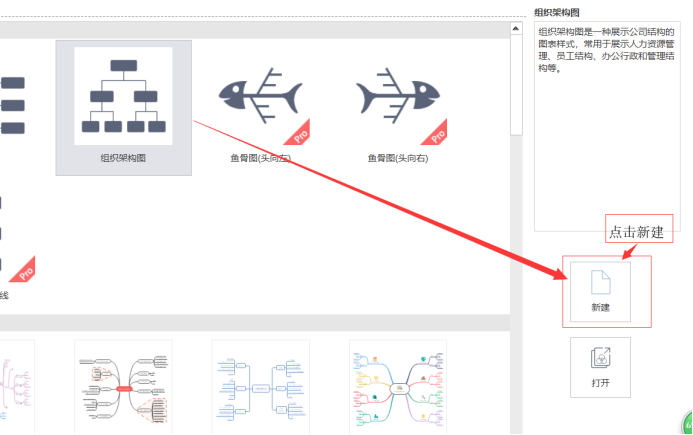Image resolution: width=693 pixels, height=435 pixels.
Task: Click the 新建 new document icon
Action: pyautogui.click(x=601, y=282)
